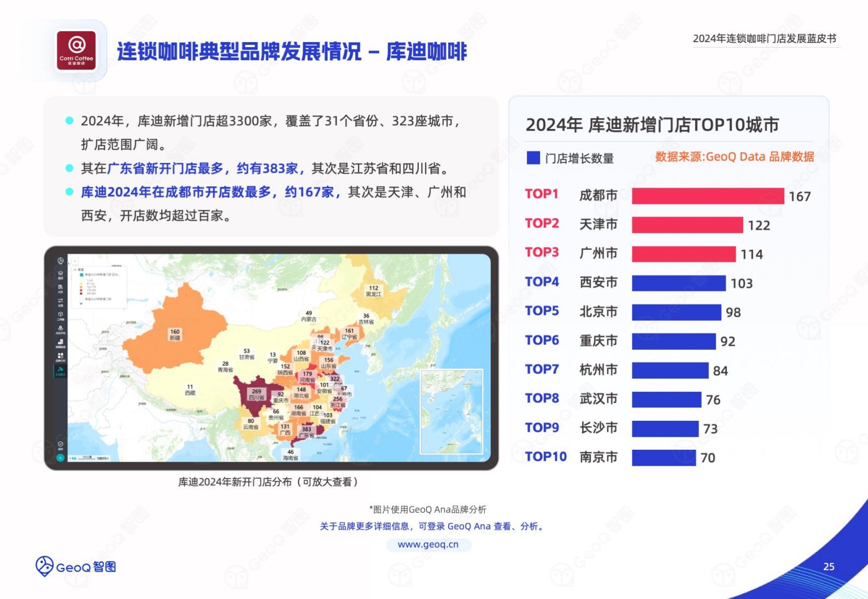Click the highlighted text 广东省新开门店最多
868x599 pixels.
tap(165, 168)
